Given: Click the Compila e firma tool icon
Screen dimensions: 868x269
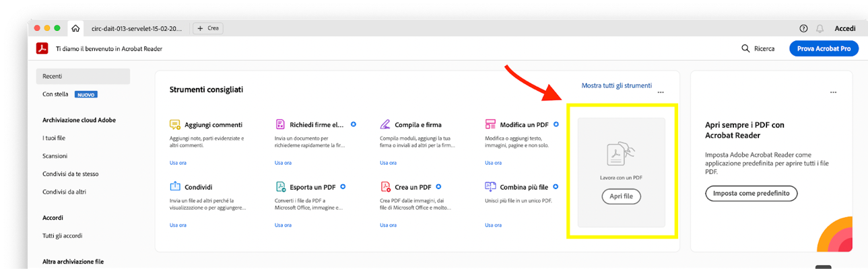Looking at the screenshot, I should coord(385,124).
